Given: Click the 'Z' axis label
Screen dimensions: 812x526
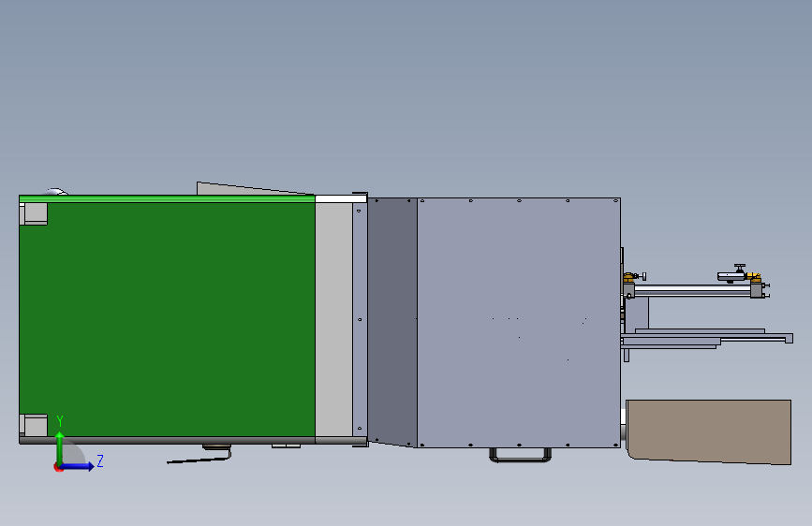Looking at the screenshot, I should pyautogui.click(x=100, y=460).
